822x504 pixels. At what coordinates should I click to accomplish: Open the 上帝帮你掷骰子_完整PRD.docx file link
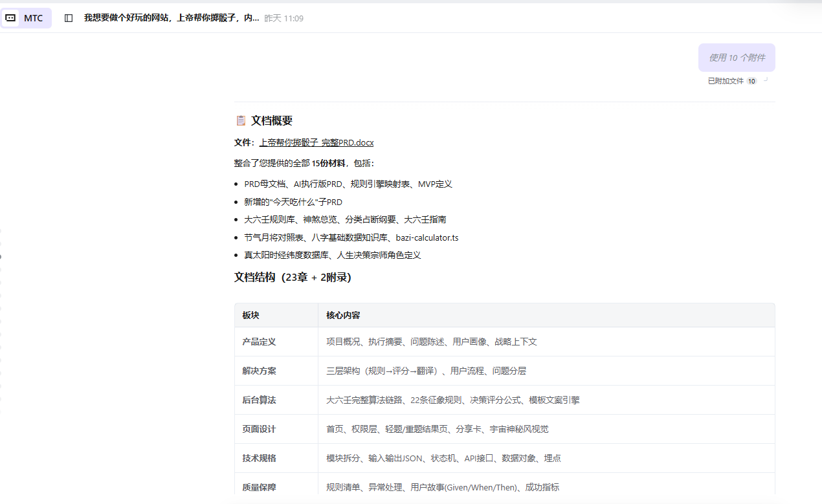[317, 142]
